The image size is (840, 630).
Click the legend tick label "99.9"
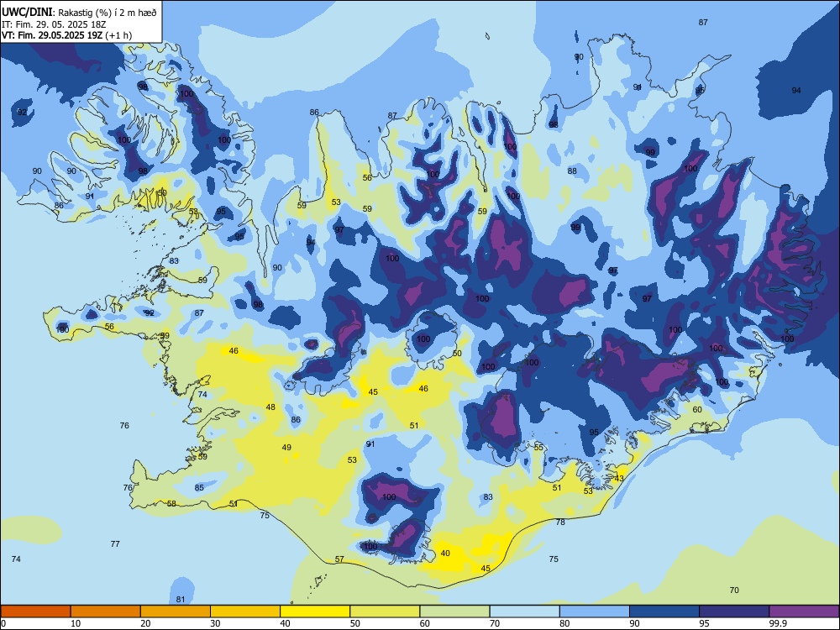tap(778, 623)
